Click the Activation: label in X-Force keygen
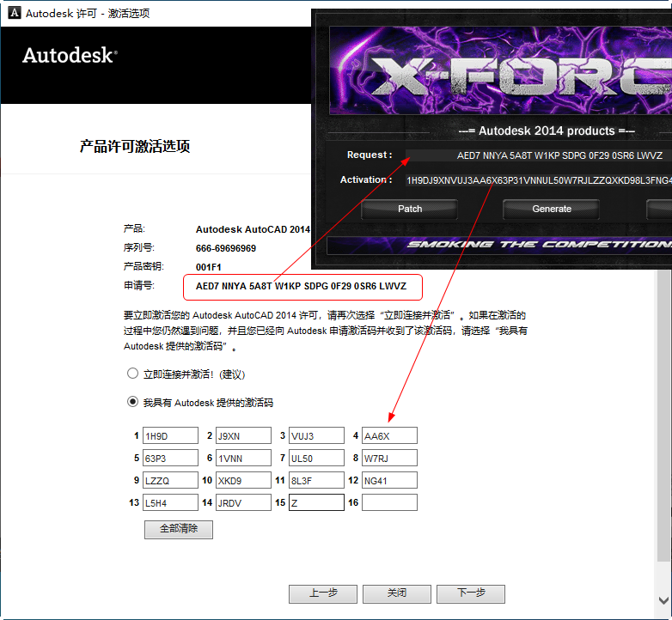672x620 pixels. [x=366, y=179]
